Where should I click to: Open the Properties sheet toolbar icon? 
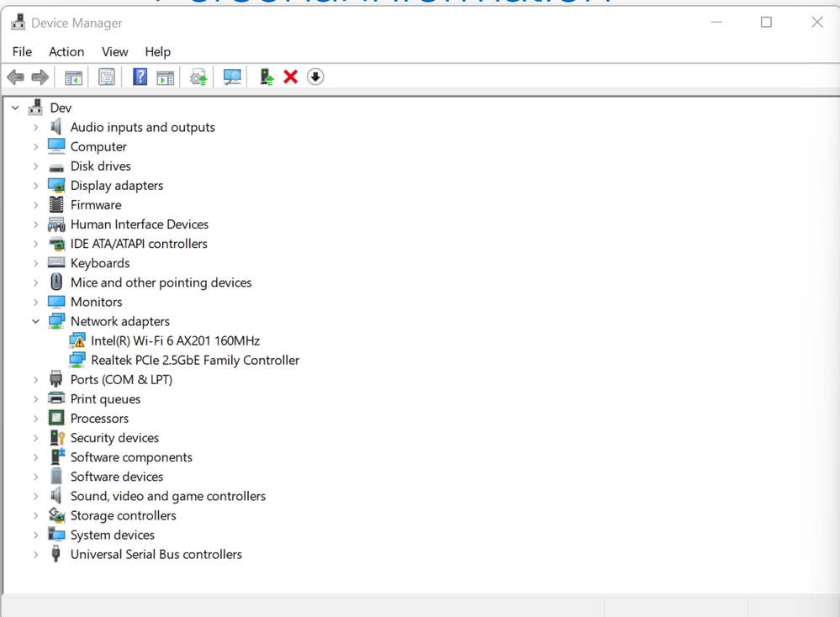107,77
